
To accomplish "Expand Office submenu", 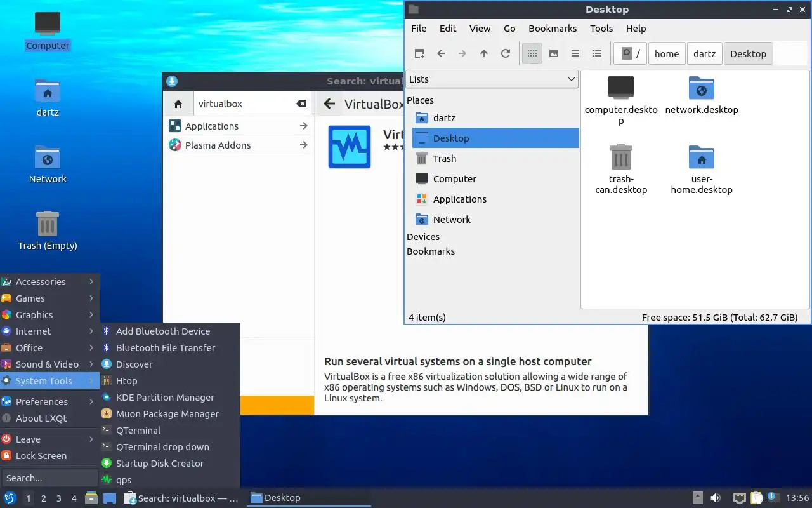I will pos(49,348).
